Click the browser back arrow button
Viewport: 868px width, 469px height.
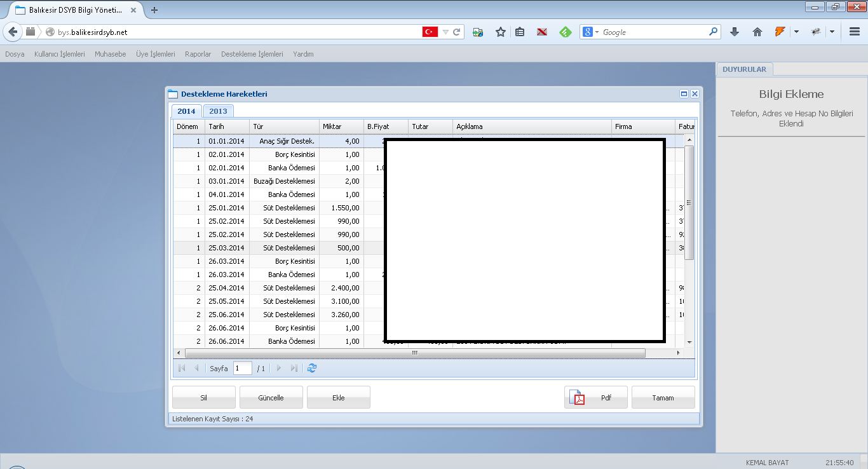click(12, 32)
